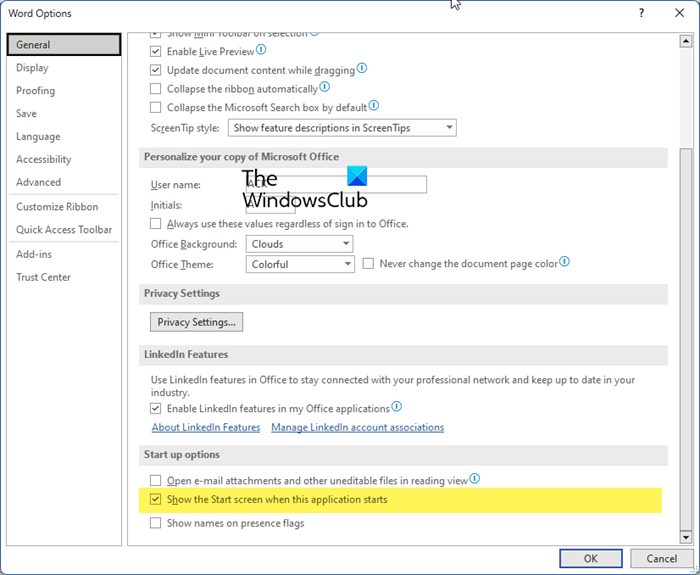Click the OK button
This screenshot has height=575, width=700.
point(591,558)
